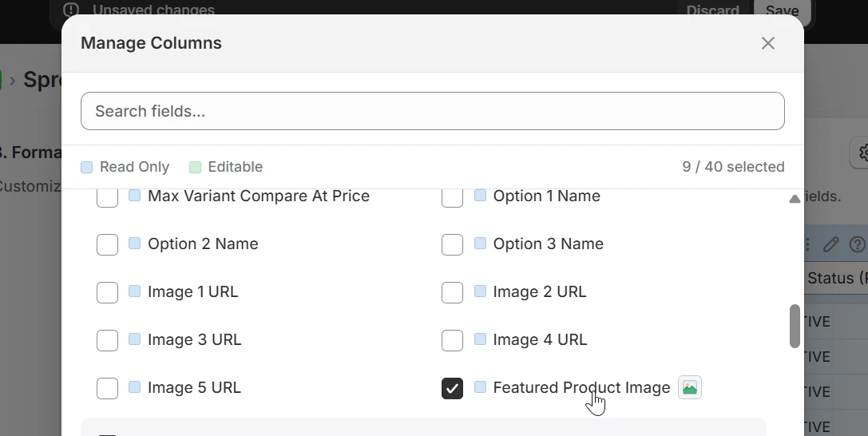
Task: Check the Image 5 URL box
Action: point(107,388)
